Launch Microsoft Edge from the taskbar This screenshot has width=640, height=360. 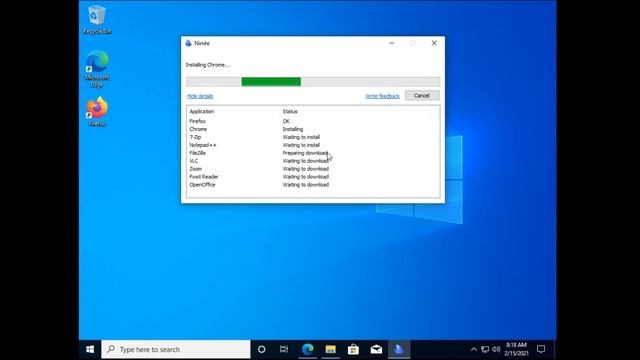pyautogui.click(x=307, y=349)
